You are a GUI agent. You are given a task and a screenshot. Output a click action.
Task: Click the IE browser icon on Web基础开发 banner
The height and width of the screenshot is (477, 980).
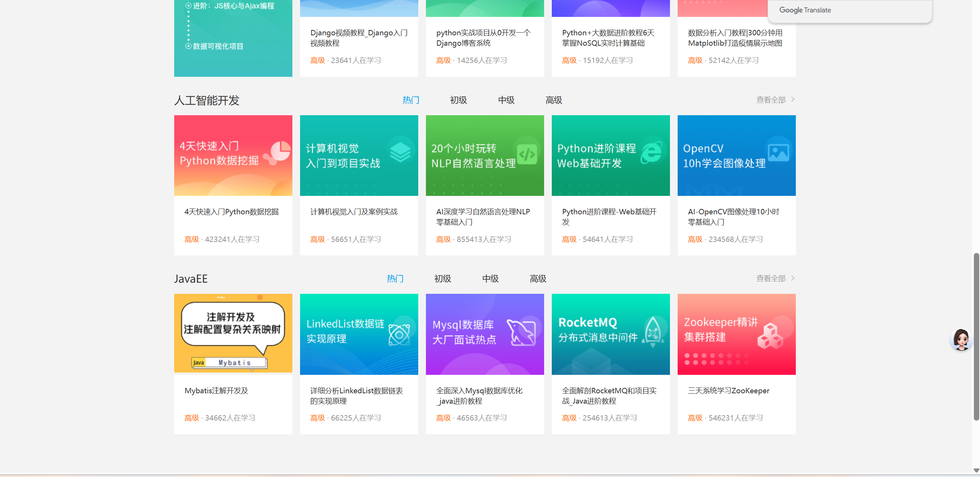tap(652, 152)
